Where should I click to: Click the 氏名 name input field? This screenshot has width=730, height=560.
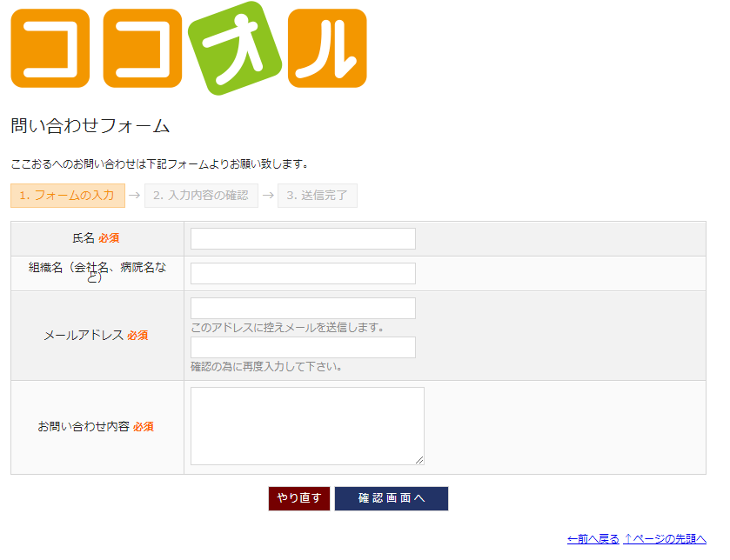click(303, 238)
